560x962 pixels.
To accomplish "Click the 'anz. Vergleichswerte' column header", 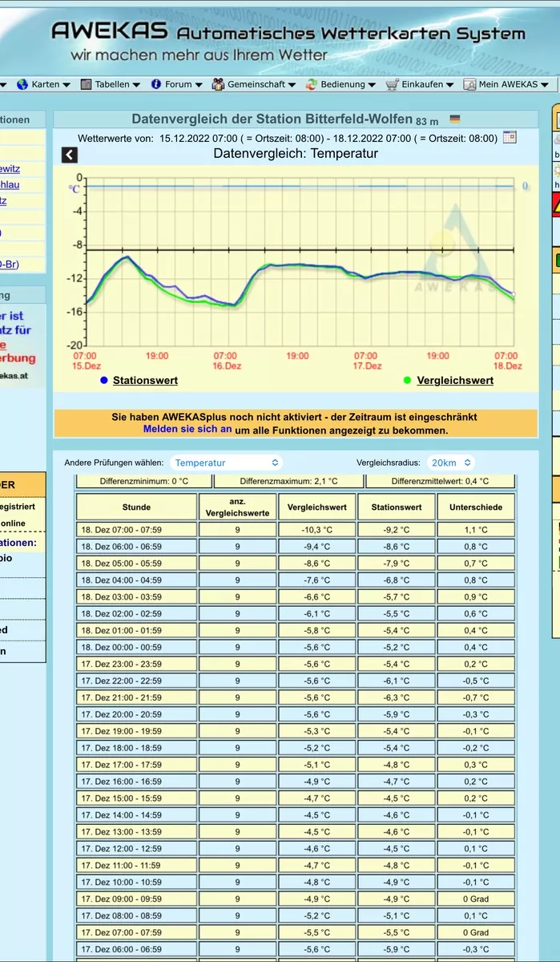I will pos(237,507).
